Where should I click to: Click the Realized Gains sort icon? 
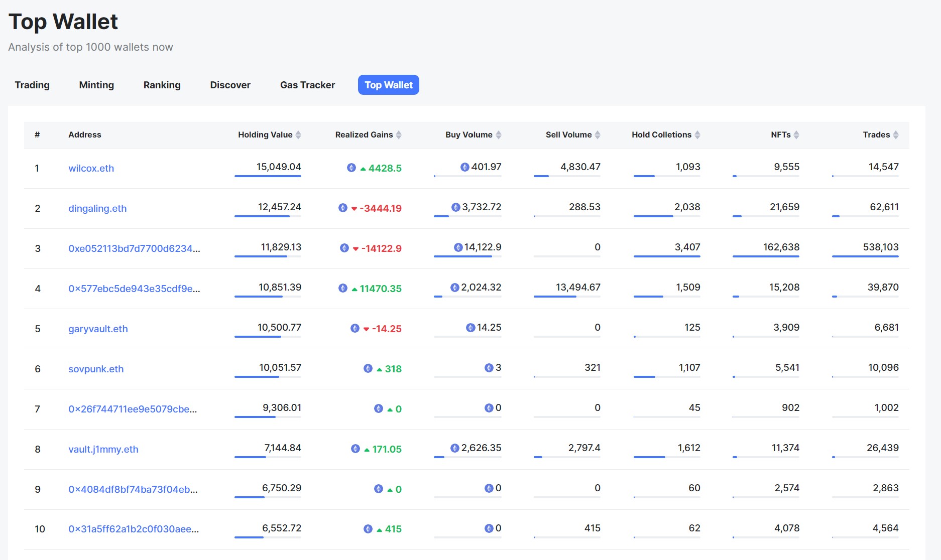click(399, 135)
